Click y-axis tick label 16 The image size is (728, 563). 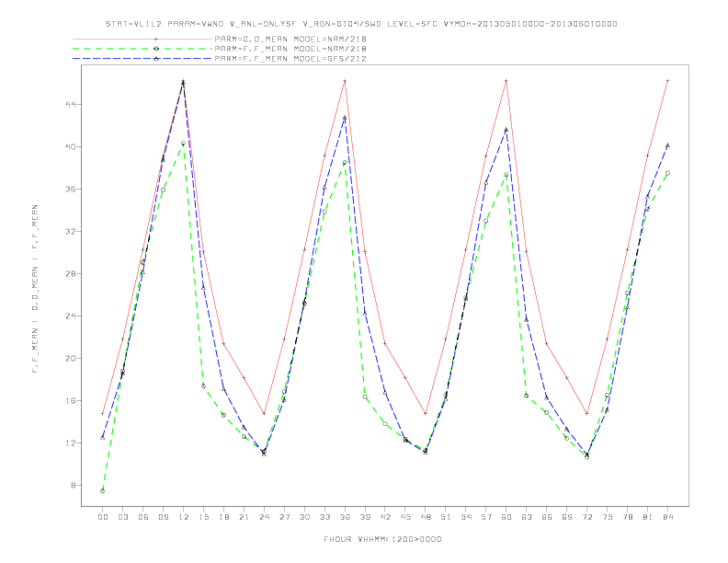coord(70,400)
